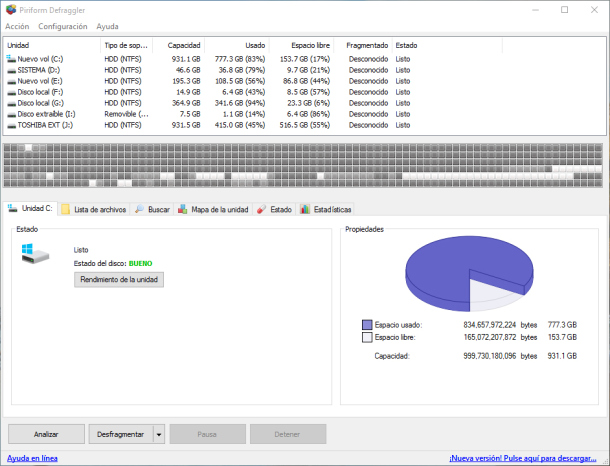This screenshot has width=610, height=466.
Task: Switch to the Mapa de la unidad tab
Action: coord(213,209)
